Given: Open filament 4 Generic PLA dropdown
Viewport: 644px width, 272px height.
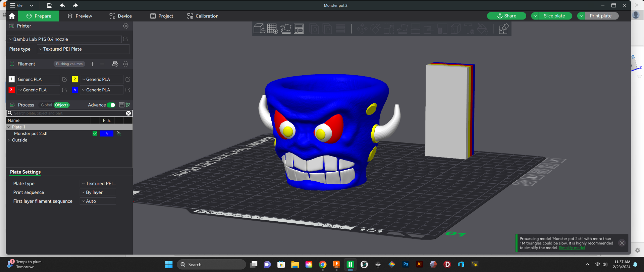Looking at the screenshot, I should [102, 90].
